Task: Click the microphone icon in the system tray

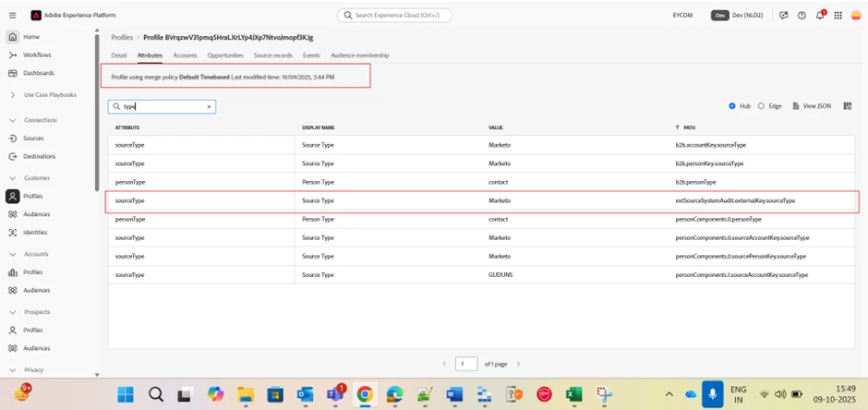Action: 712,394
